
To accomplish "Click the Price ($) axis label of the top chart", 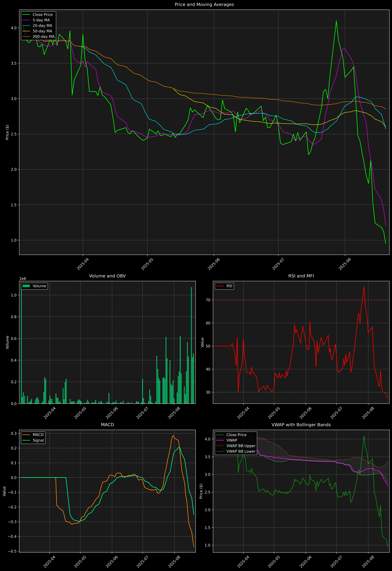I will coord(7,132).
